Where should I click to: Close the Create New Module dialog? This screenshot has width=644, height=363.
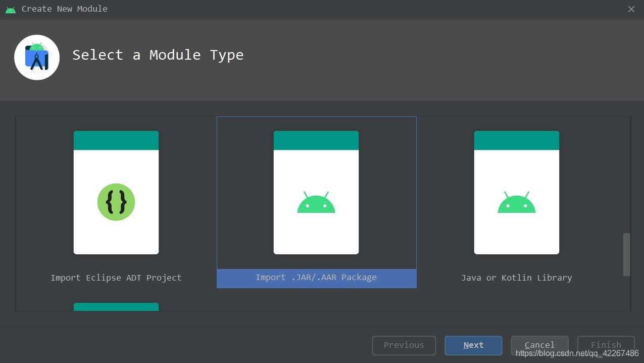point(631,9)
